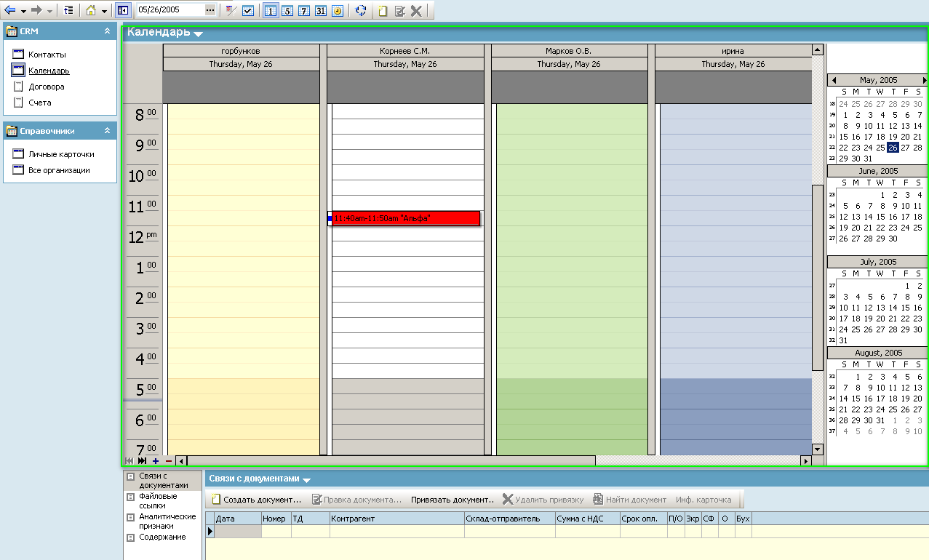Click the July, 2005 month header
This screenshot has width=929, height=560.
878,262
